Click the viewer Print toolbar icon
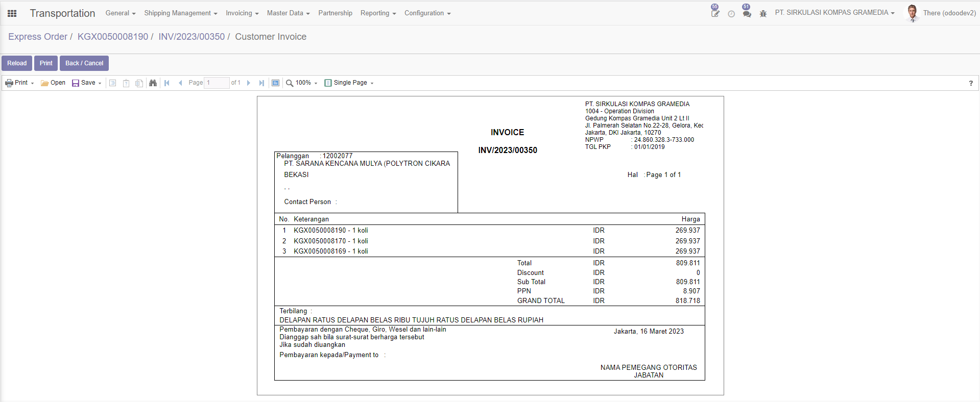 (9, 83)
